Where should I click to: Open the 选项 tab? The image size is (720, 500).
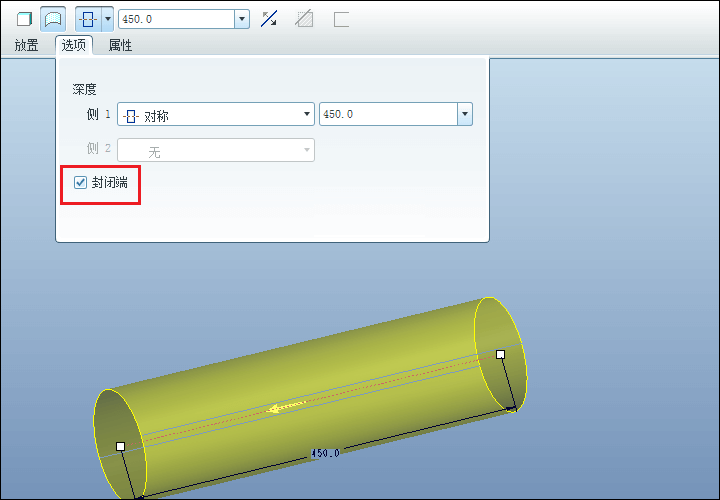pos(74,45)
